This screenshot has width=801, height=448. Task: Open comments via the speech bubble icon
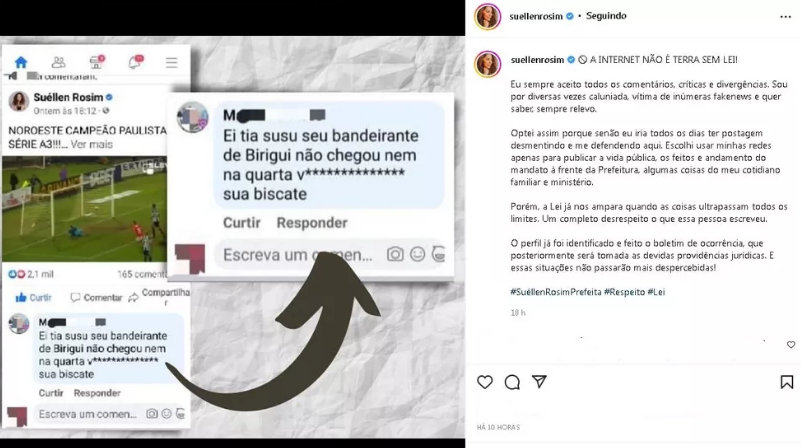(x=512, y=382)
